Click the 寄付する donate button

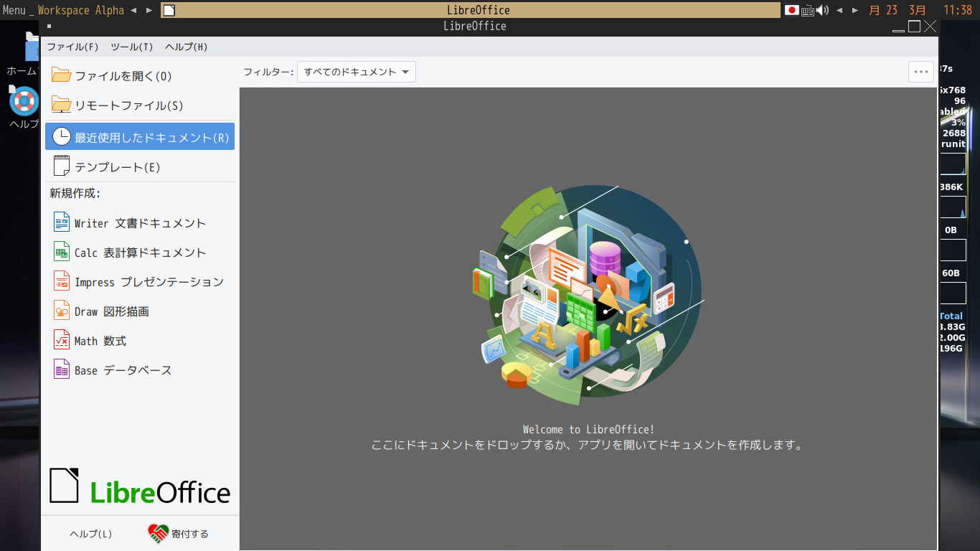pyautogui.click(x=179, y=534)
